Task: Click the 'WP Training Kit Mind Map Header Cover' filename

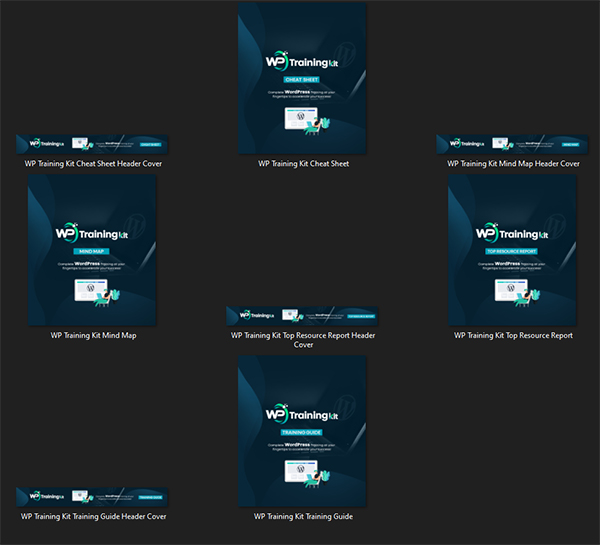Action: pyautogui.click(x=514, y=164)
